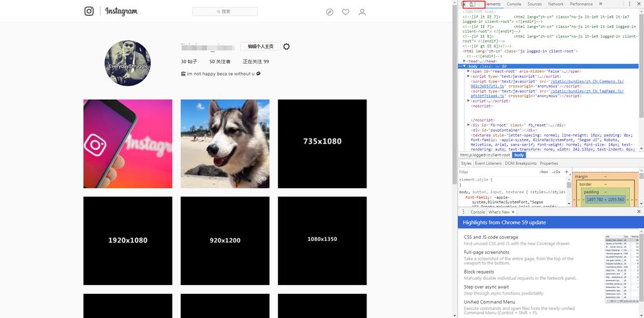Click the Block requests heading
Image resolution: width=644 pixels, height=318 pixels.
pyautogui.click(x=479, y=272)
